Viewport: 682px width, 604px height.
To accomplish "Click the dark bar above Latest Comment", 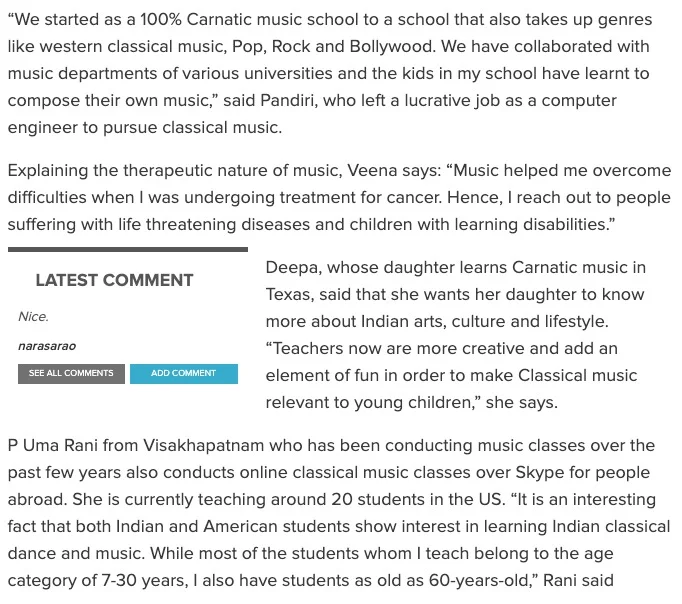I will [x=127, y=249].
